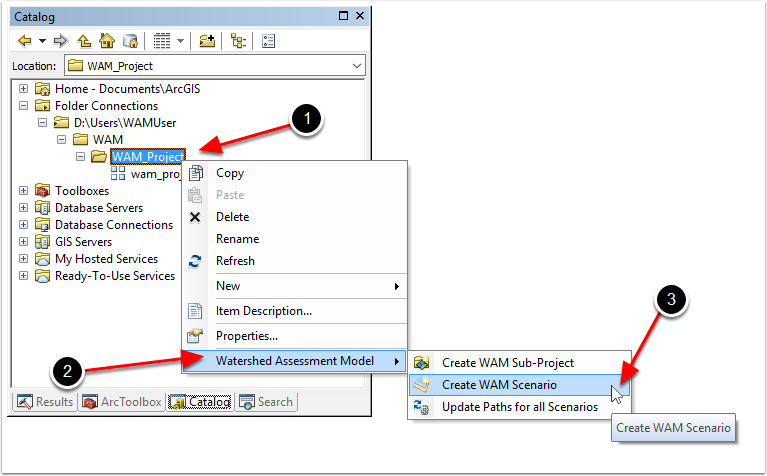Expand the My Hosted Services node
Image resolution: width=767 pixels, height=476 pixels.
tap(23, 258)
